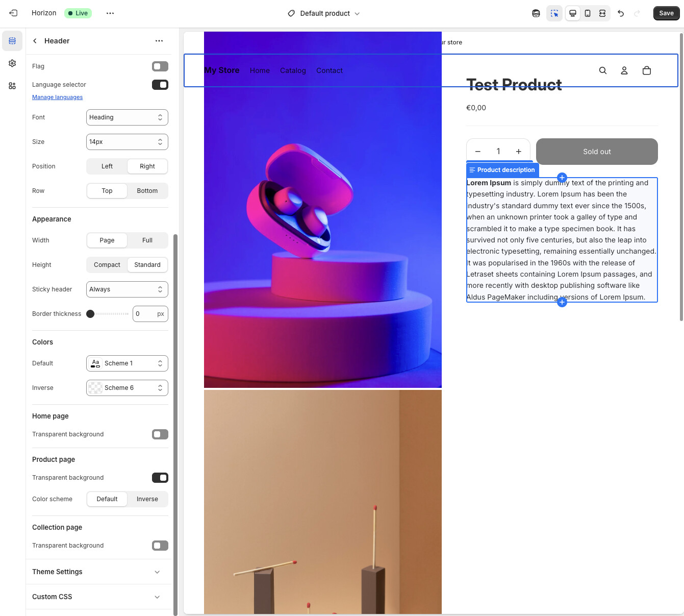Redo the last undone change
Viewport: 684px width, 616px height.
pos(637,13)
